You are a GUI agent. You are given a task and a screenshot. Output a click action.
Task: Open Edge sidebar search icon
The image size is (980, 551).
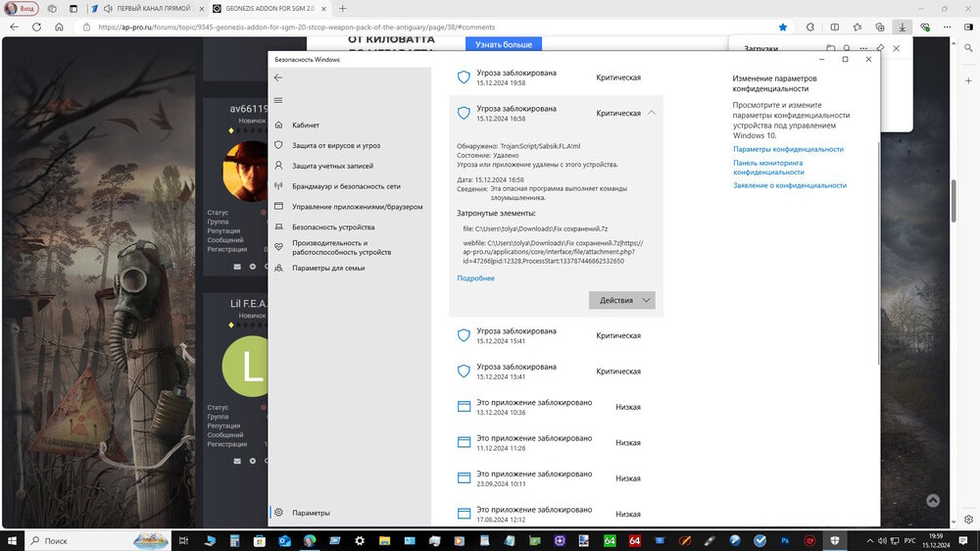point(968,48)
